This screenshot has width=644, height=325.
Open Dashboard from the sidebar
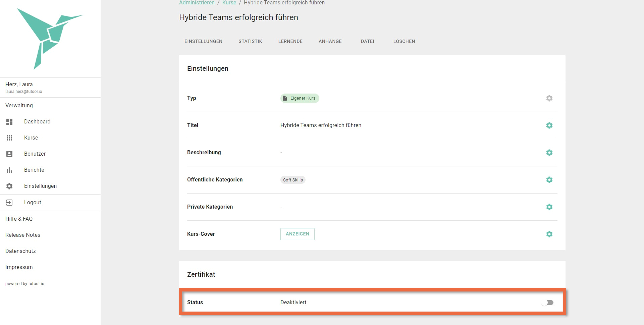[x=37, y=121]
